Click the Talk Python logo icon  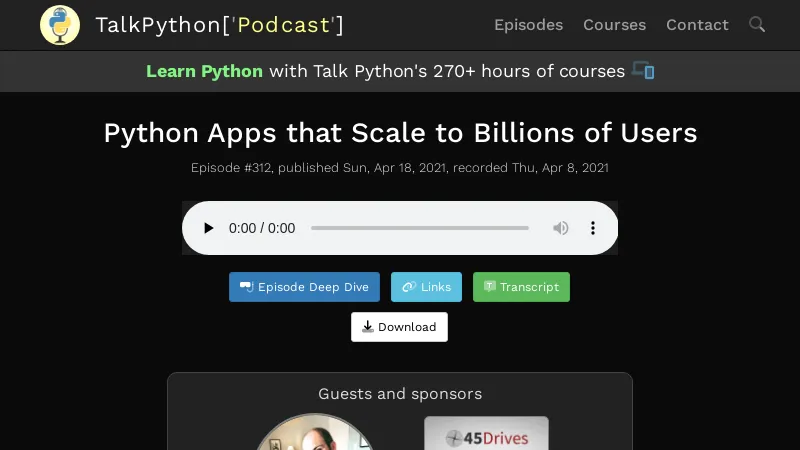[60, 25]
